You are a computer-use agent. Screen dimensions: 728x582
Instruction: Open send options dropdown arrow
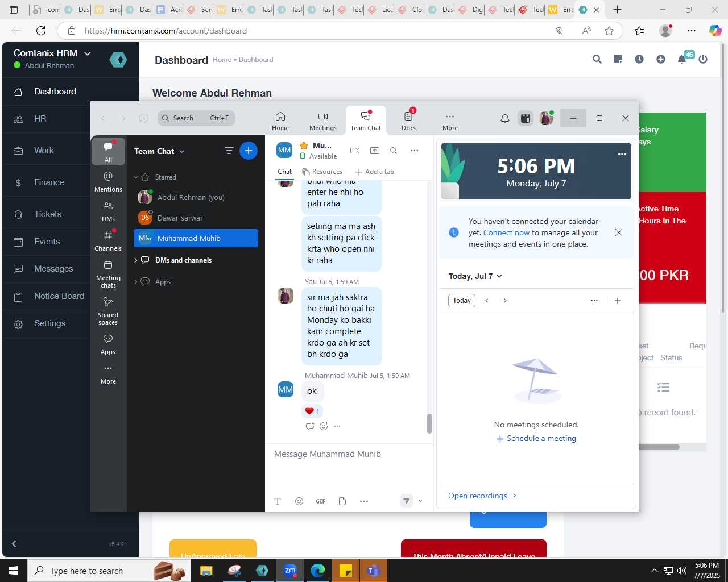(420, 501)
